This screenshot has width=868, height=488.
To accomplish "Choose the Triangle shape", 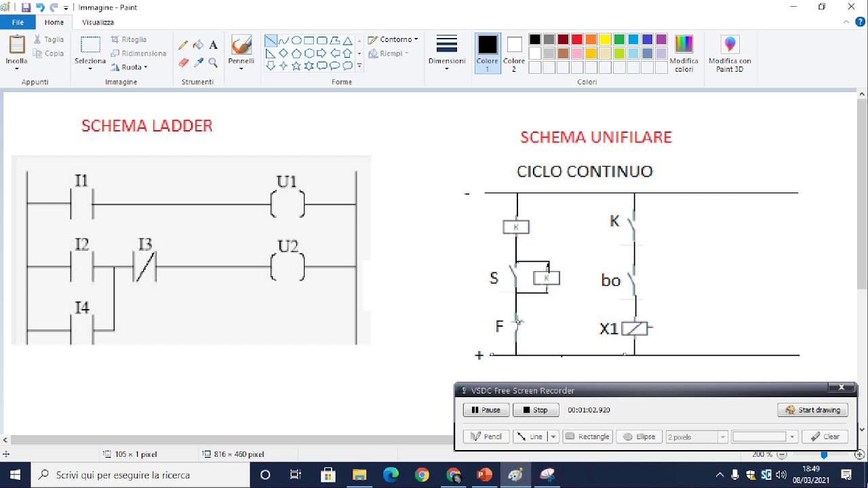I will 348,41.
